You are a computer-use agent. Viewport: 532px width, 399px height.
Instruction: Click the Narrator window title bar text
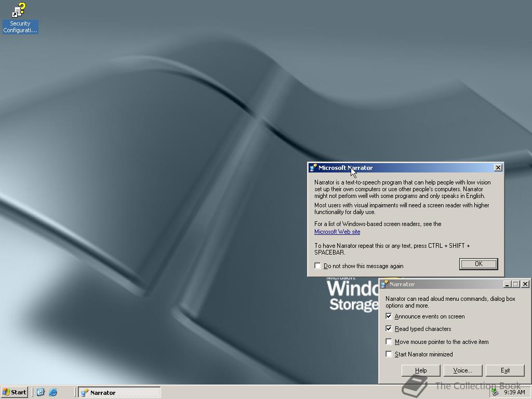coord(402,284)
